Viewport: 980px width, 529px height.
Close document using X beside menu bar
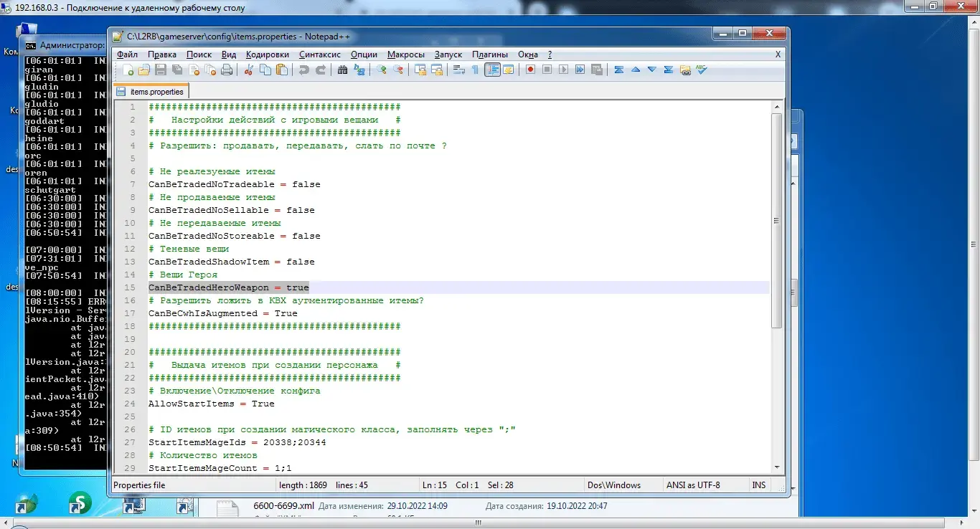[x=778, y=54]
